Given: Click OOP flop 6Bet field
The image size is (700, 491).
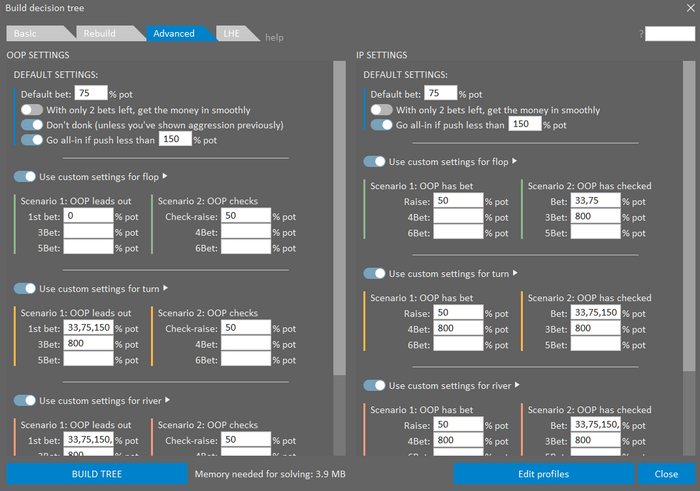Looking at the screenshot, I should point(246,247).
